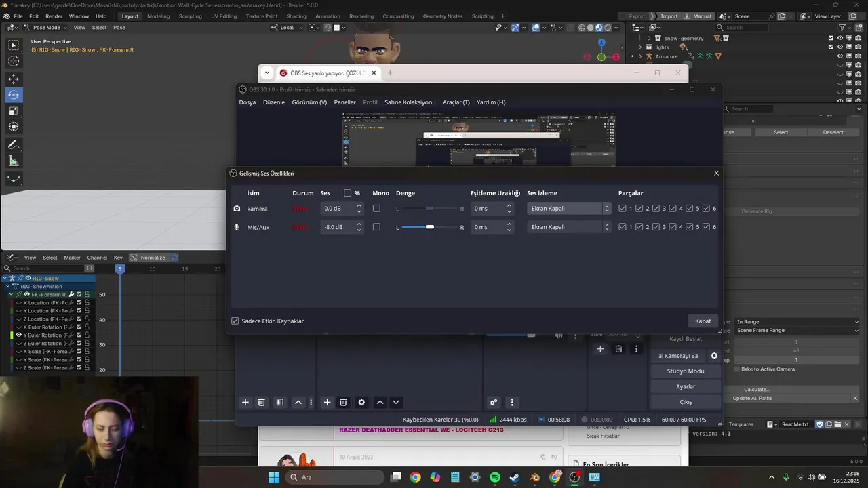Open OBS audio mixer three-dot menu
The image size is (868, 488).
click(512, 402)
